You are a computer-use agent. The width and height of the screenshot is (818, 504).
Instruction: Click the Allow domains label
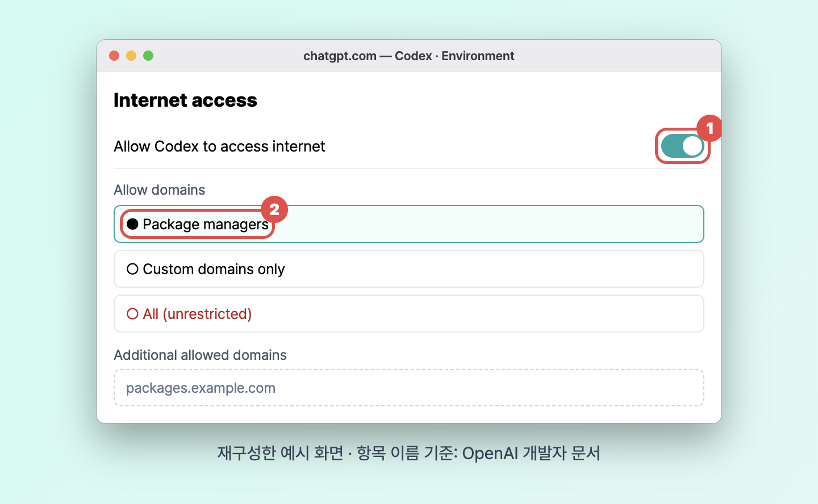(159, 190)
